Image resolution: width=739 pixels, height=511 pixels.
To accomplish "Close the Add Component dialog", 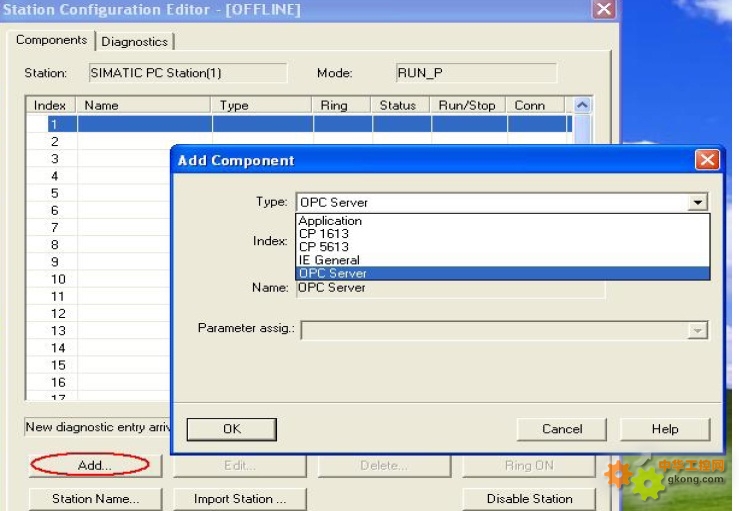I will 707,160.
